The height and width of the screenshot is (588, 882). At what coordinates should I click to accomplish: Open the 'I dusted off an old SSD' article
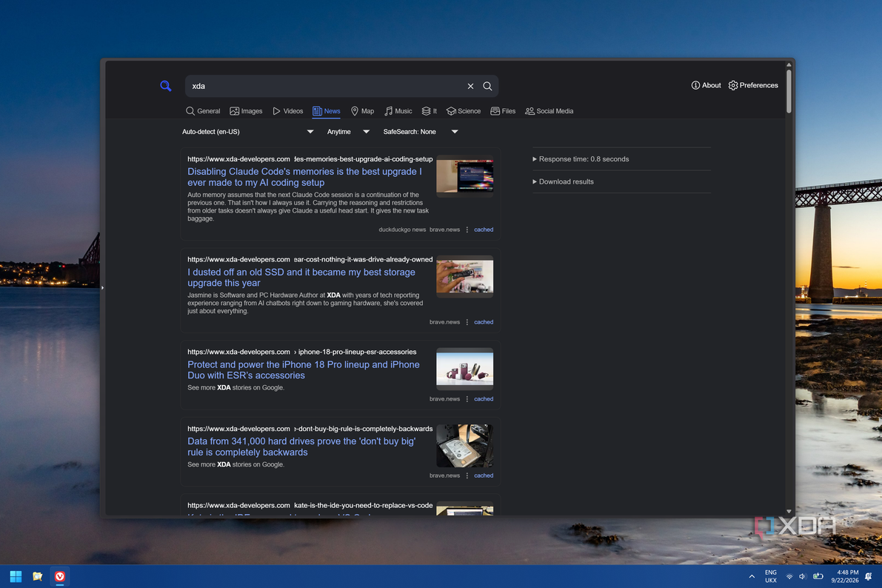301,278
